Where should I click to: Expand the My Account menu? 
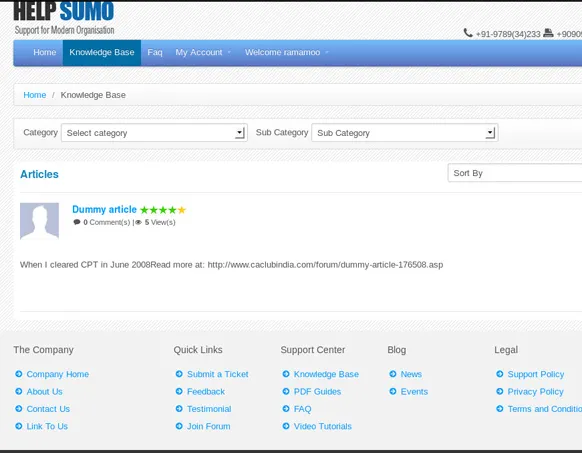coord(203,52)
